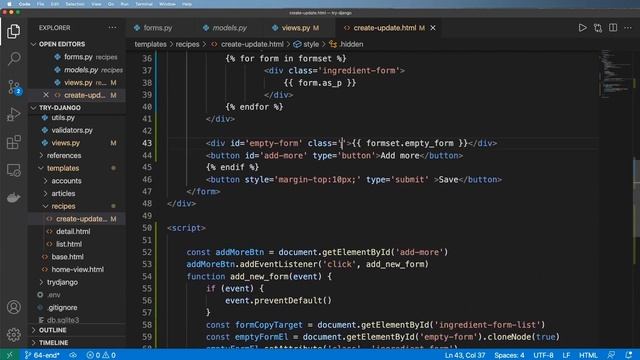Image resolution: width=640 pixels, height=360 pixels.
Task: Open Problems via errors and warnings count
Action: pos(101,355)
